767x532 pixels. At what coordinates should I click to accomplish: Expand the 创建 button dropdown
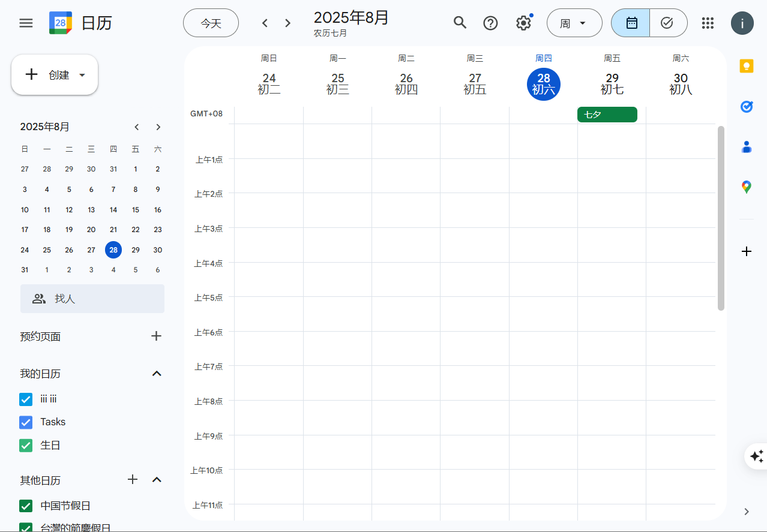82,75
